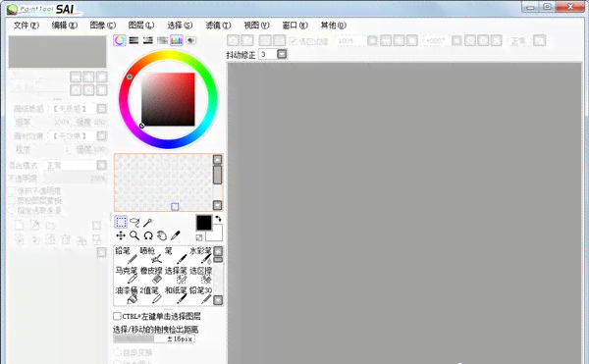Click the 抖动修正 value field
The image size is (589, 364).
point(267,54)
